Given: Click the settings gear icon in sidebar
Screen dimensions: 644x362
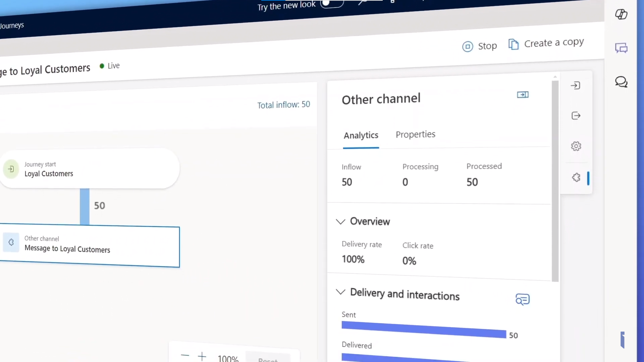Looking at the screenshot, I should tap(576, 146).
